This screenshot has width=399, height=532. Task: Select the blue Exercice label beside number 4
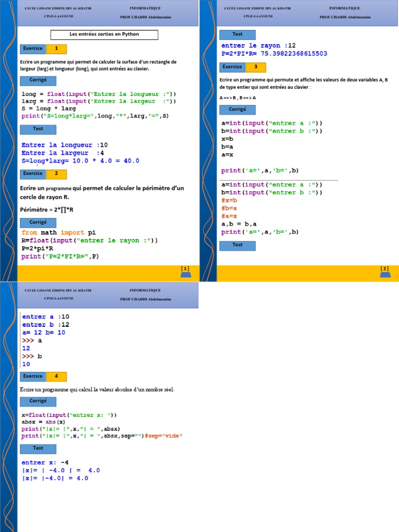pos(33,376)
